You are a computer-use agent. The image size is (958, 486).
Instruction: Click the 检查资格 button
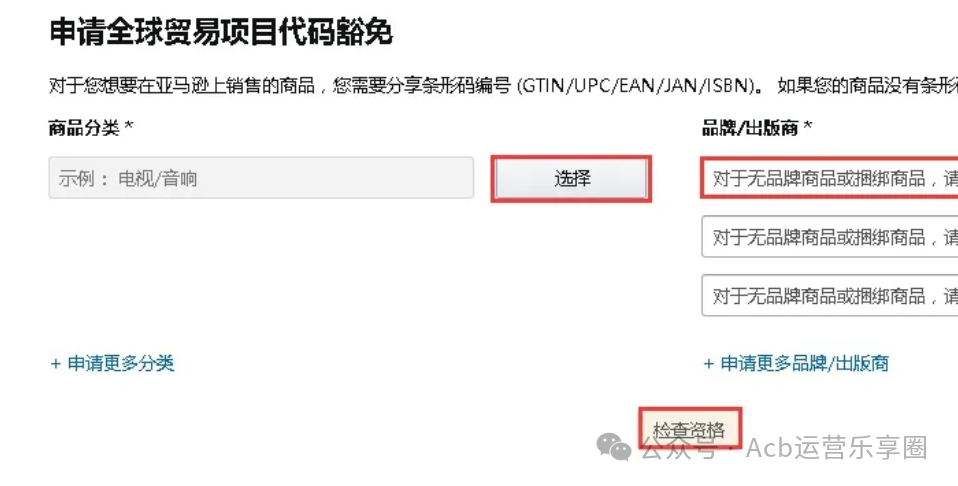(x=690, y=429)
